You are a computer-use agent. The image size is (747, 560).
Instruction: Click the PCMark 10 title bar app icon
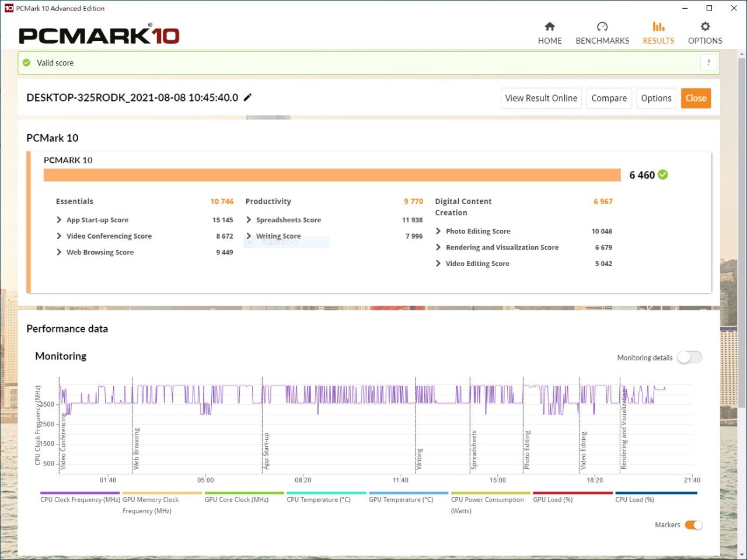click(9, 8)
